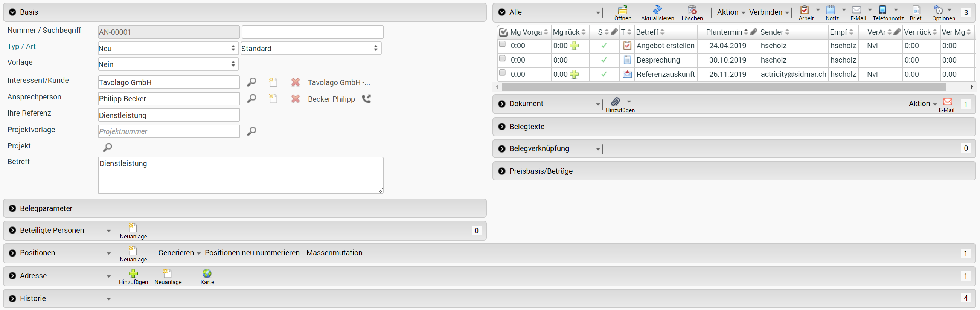Click the Ihre Referenz input field
Viewport: 980px width, 310px height.
click(169, 115)
